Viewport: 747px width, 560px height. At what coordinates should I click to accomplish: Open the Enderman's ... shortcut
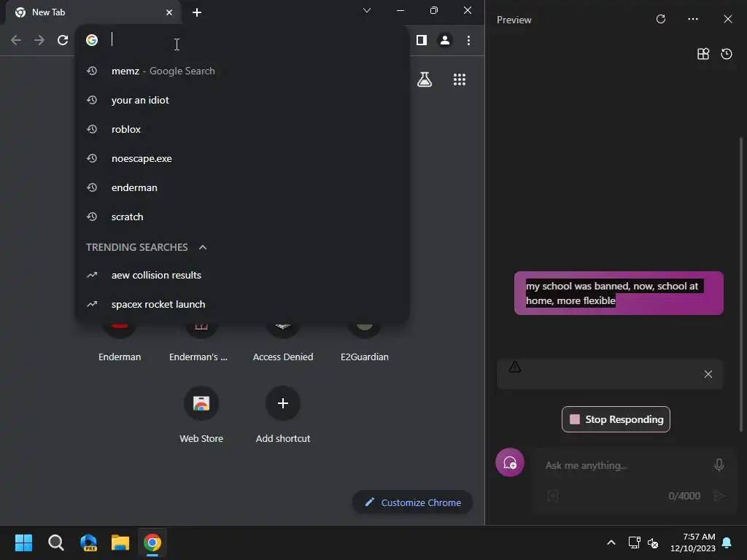coord(201,344)
